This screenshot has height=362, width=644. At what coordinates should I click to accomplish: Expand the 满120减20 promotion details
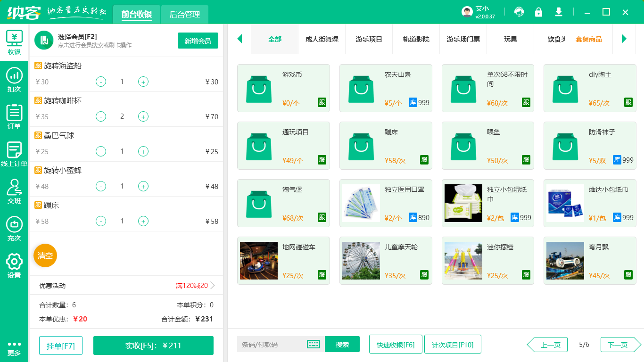tap(190, 285)
